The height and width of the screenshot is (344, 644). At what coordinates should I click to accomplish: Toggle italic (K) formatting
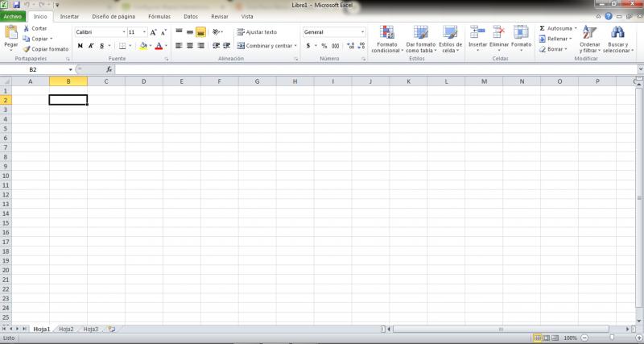tap(90, 46)
